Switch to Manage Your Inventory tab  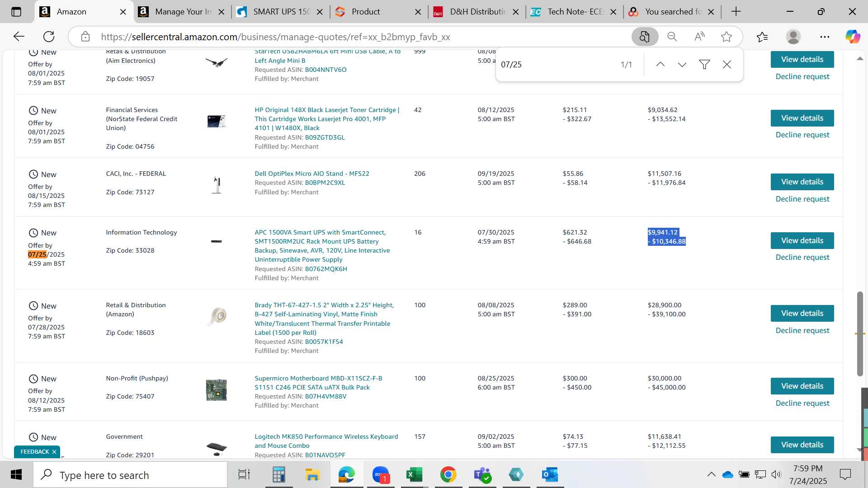pos(183,12)
